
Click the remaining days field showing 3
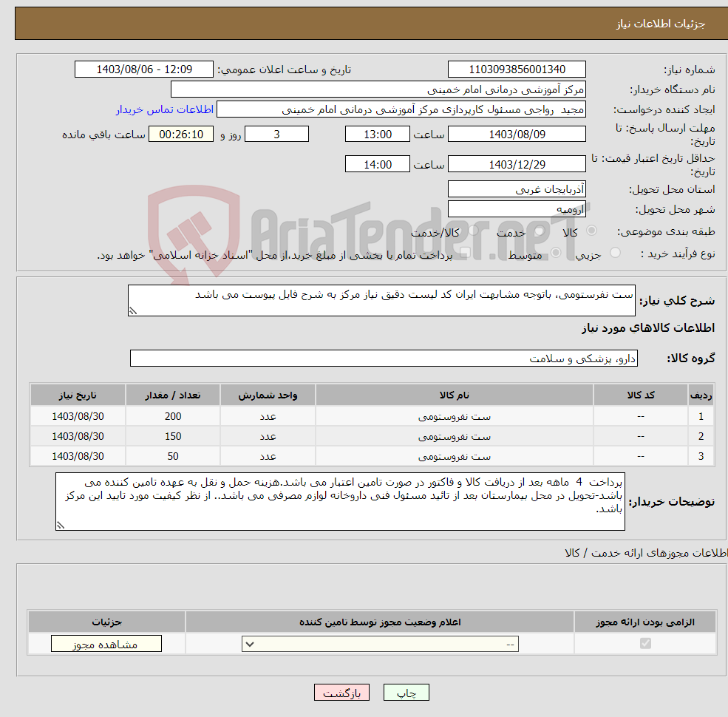[276, 135]
